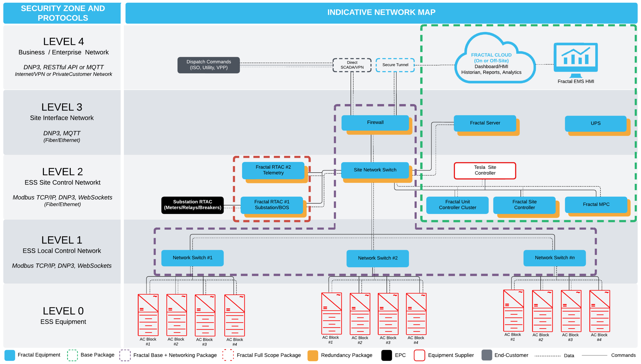Select the Site Network Switch block
Image resolution: width=641 pixels, height=364 pixels.
375,170
